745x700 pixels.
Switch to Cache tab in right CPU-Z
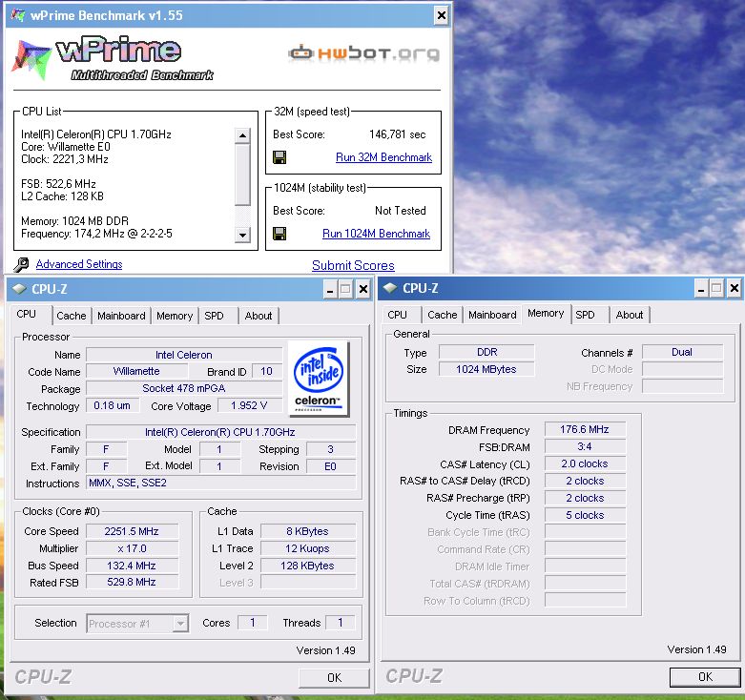tap(443, 315)
